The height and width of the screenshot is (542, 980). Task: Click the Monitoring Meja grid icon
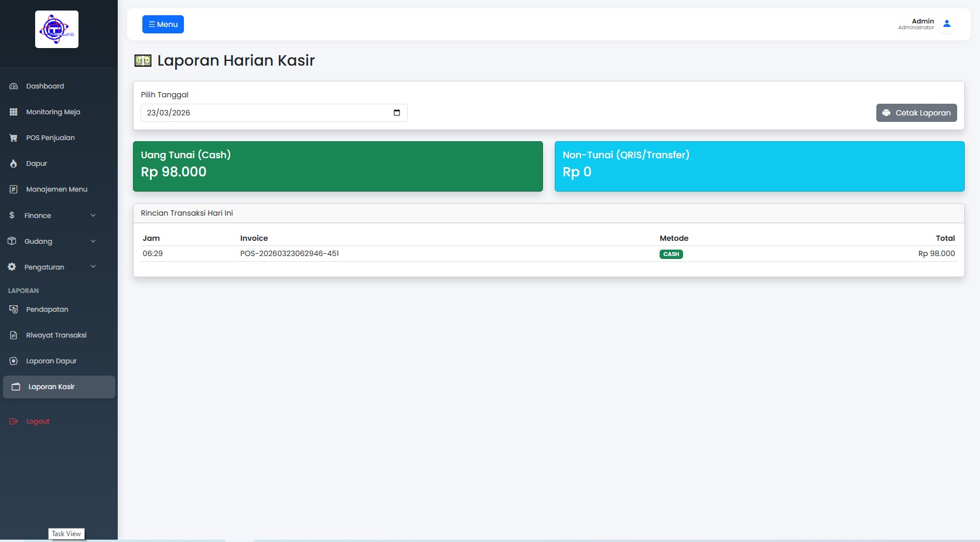pyautogui.click(x=13, y=112)
